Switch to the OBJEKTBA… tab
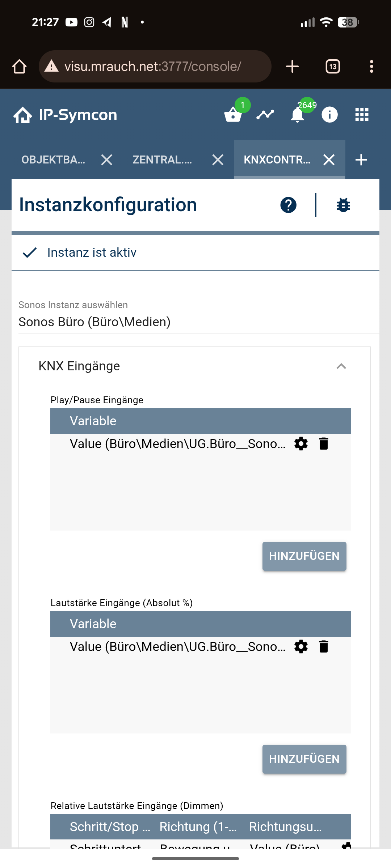This screenshot has height=868, width=391. 54,159
